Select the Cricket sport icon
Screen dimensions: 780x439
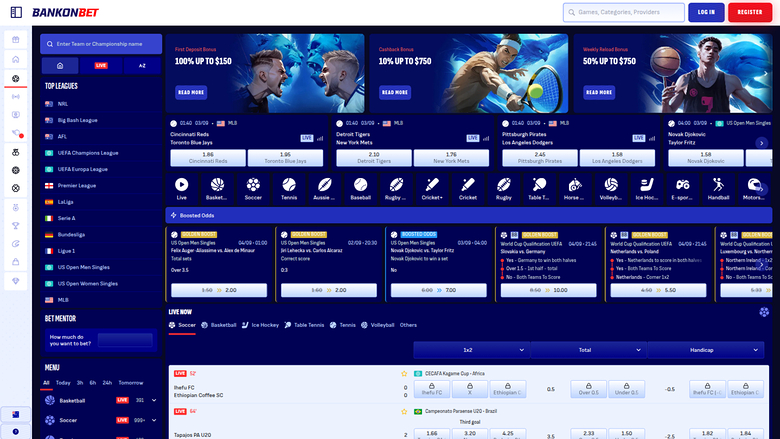click(x=468, y=189)
